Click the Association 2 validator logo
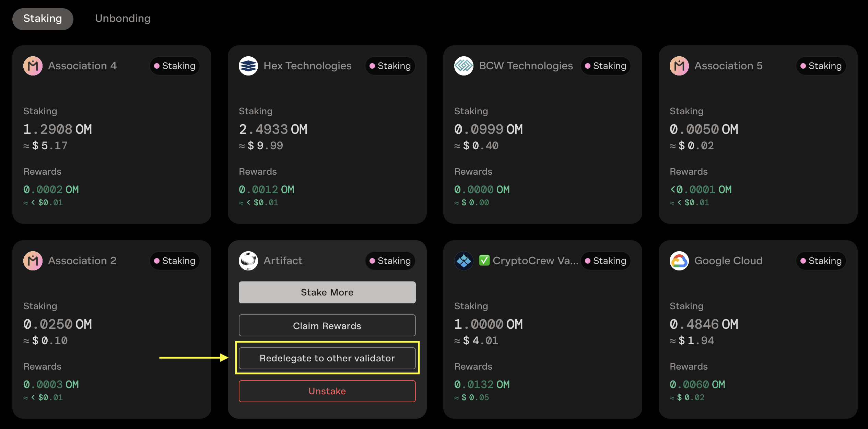The image size is (868, 429). [x=33, y=261]
